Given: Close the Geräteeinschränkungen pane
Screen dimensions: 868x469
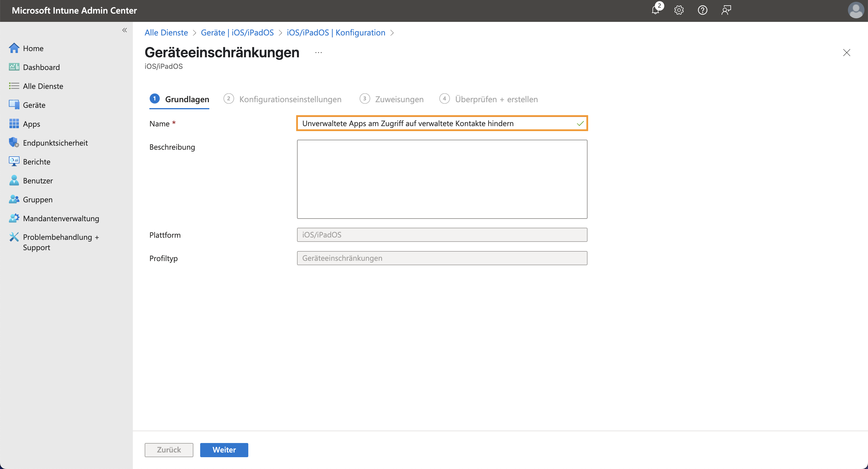Looking at the screenshot, I should point(847,53).
